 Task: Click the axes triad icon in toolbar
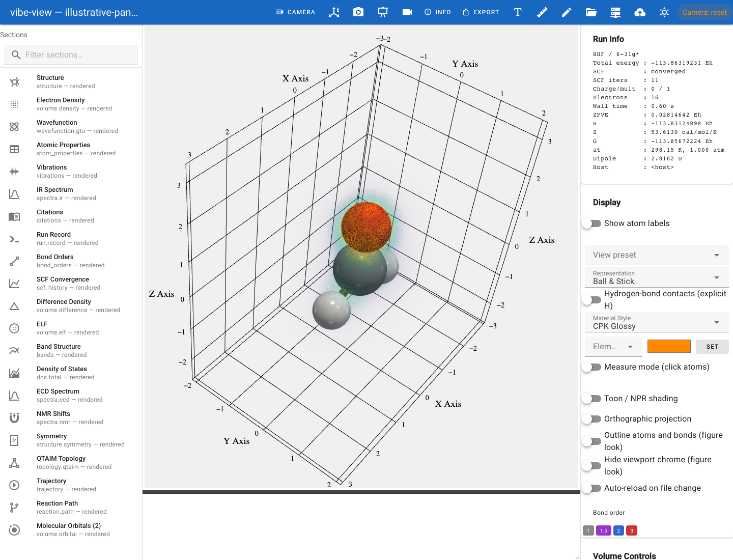click(x=334, y=12)
